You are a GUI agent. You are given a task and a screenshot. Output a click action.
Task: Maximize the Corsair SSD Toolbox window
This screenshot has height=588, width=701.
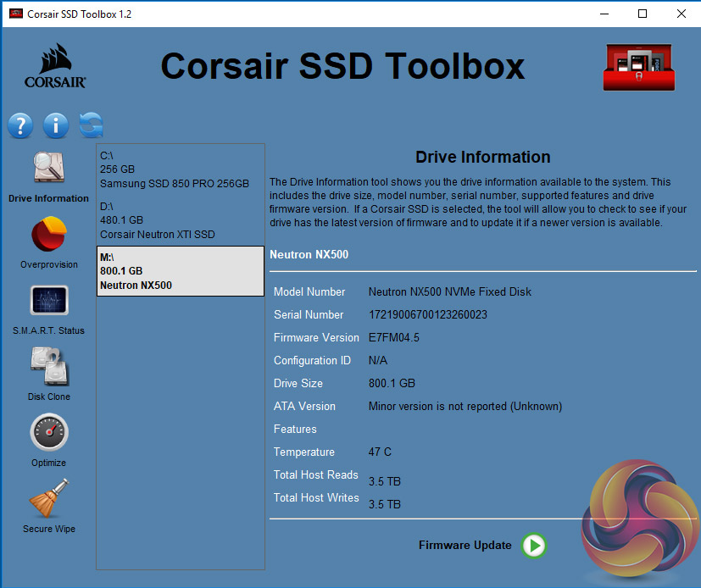pyautogui.click(x=642, y=14)
